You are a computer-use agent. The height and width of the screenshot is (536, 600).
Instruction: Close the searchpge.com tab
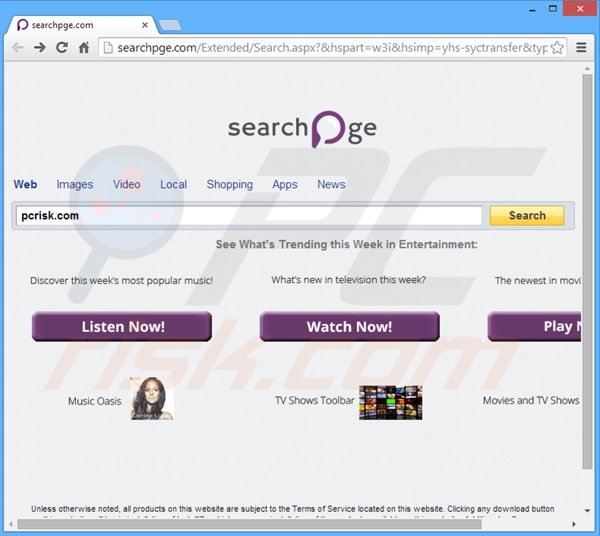[145, 25]
